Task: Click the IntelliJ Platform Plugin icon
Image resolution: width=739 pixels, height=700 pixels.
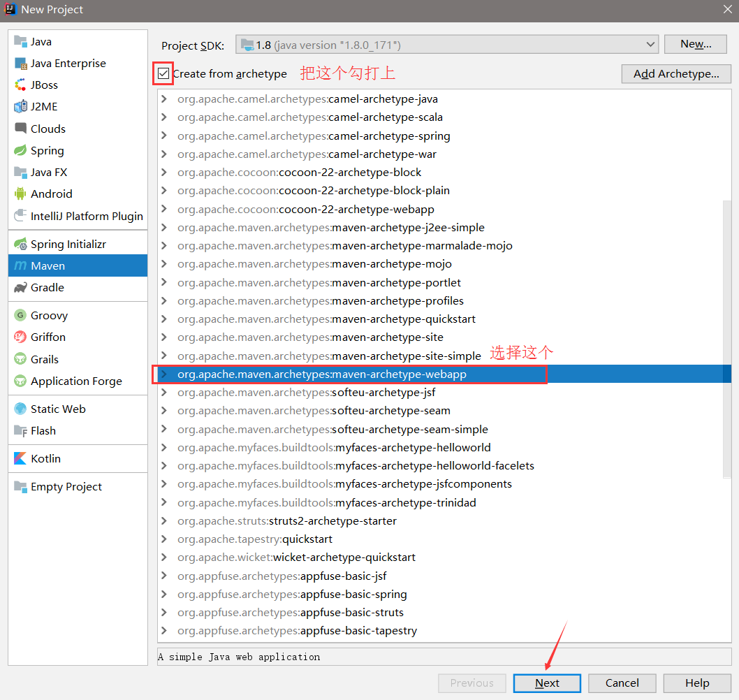Action: click(x=20, y=216)
